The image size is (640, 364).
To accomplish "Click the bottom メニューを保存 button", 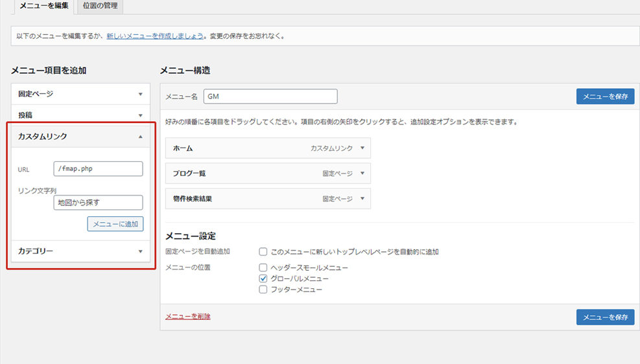I will click(605, 317).
